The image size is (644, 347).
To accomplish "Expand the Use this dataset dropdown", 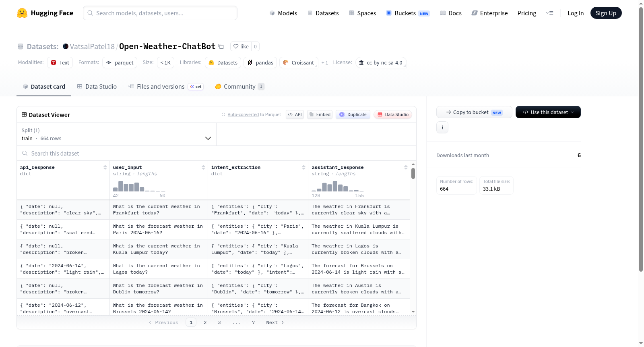I will (548, 112).
